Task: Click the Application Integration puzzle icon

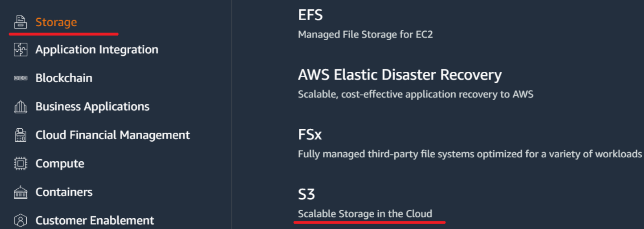Action: tap(21, 49)
